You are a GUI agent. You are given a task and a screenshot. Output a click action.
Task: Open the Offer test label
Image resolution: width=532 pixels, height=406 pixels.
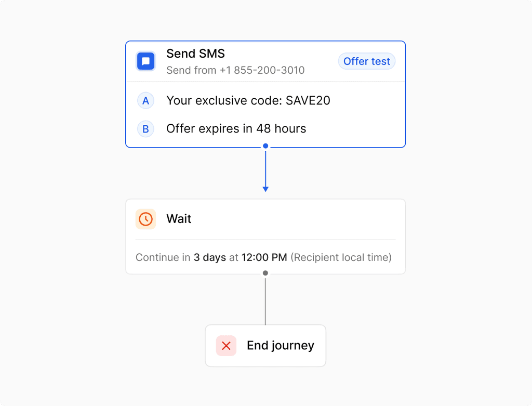(366, 61)
